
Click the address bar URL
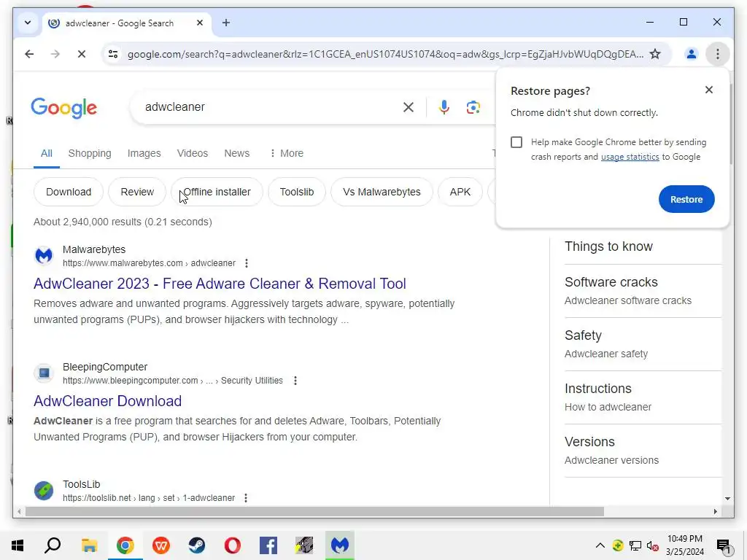click(x=385, y=54)
